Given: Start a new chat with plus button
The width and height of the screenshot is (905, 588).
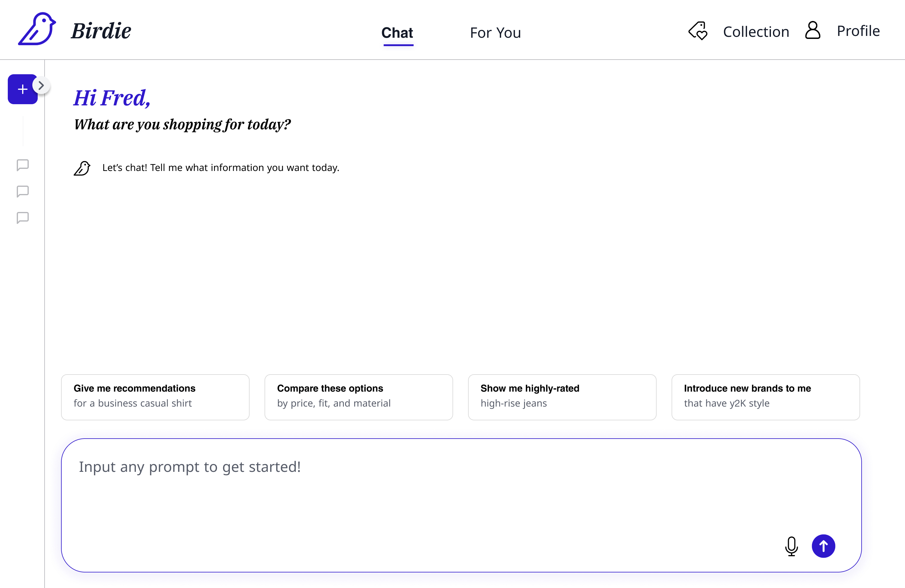Looking at the screenshot, I should 22,90.
